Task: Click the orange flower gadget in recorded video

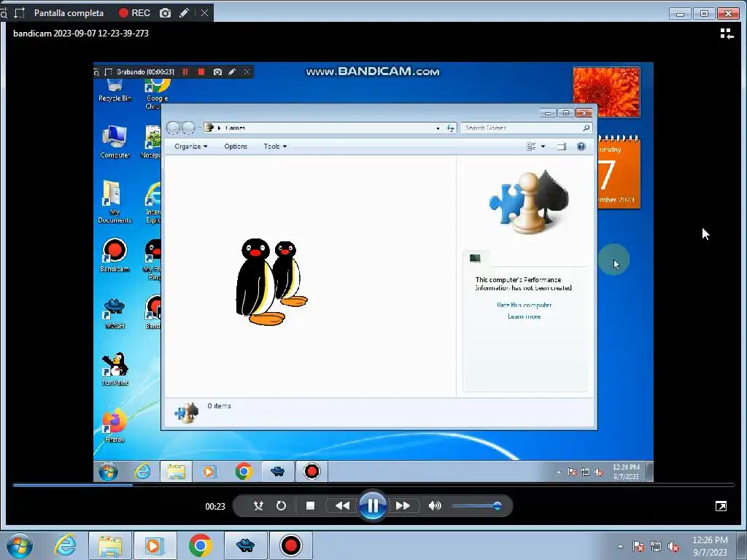Action: 606,92
